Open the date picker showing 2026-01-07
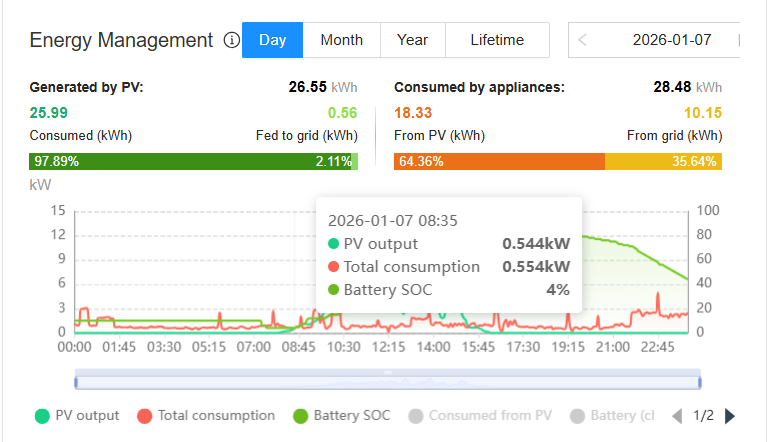Image resolution: width=773 pixels, height=442 pixels. click(671, 41)
